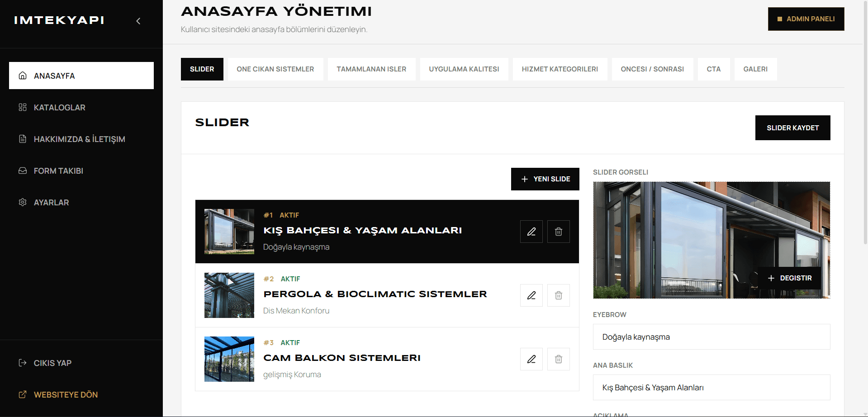Delete slide #1 Kış Bahçesi with trash icon
The height and width of the screenshot is (417, 868).
(559, 232)
